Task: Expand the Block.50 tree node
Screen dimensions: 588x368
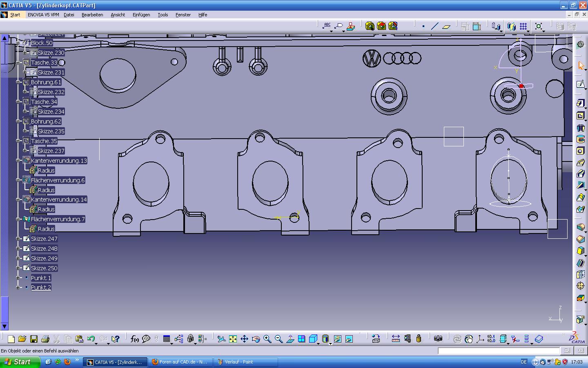Action: pyautogui.click(x=18, y=43)
